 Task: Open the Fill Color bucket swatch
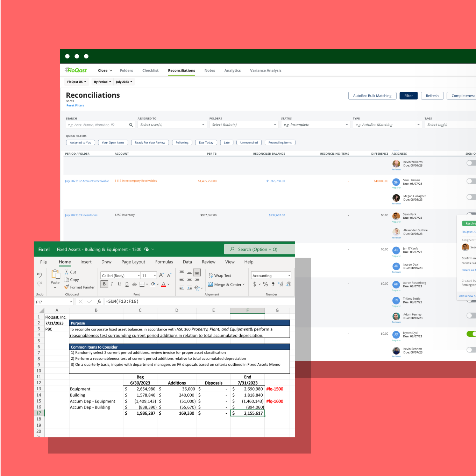(153, 284)
